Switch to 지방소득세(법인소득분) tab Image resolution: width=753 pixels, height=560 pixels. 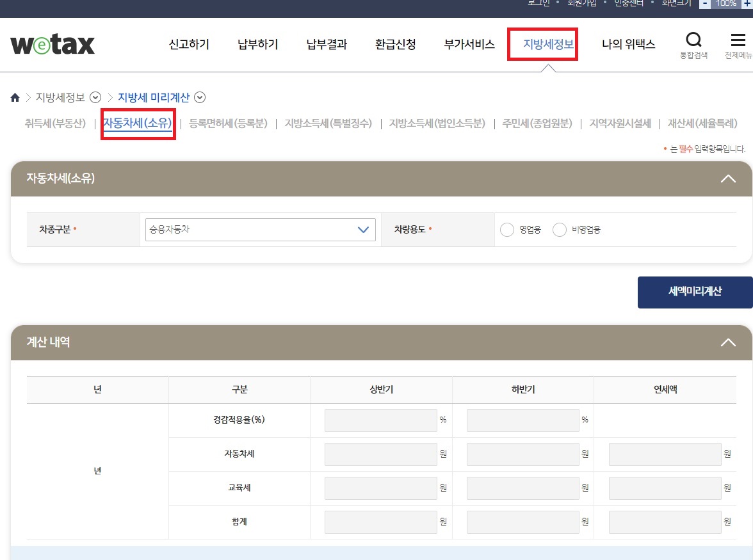click(437, 124)
